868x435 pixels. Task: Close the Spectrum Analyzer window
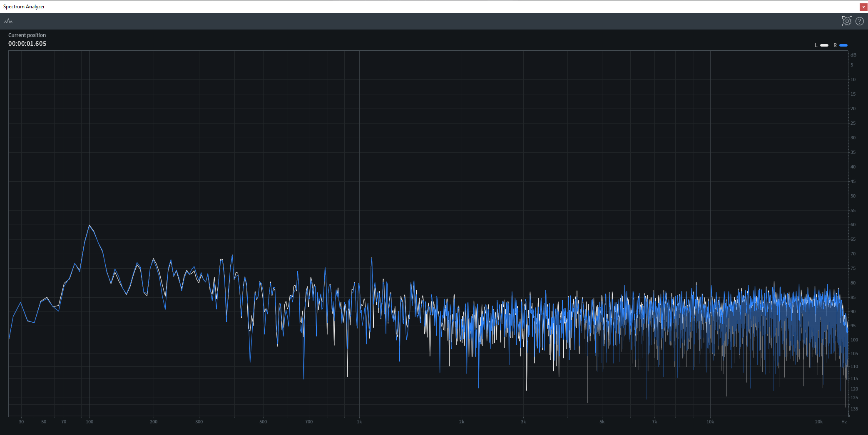tap(863, 7)
